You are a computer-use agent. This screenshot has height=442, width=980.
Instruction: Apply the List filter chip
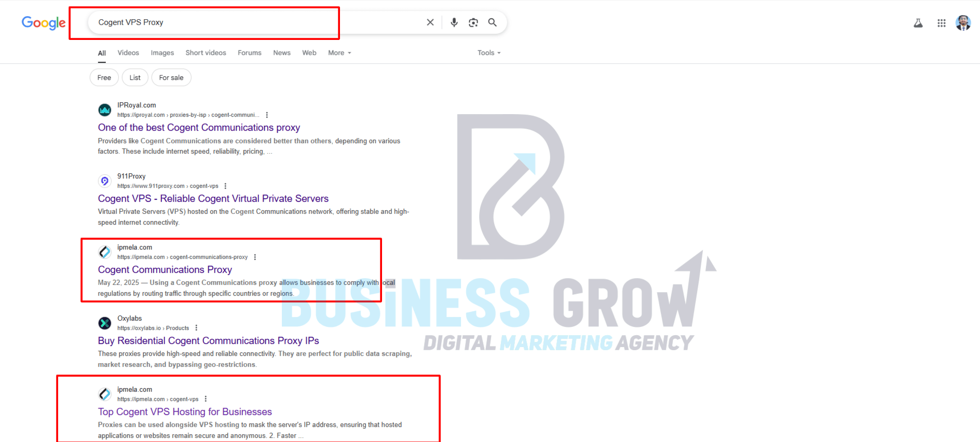point(135,78)
